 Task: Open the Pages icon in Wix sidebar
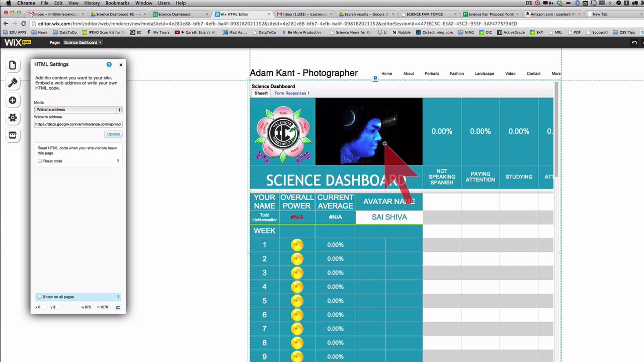pyautogui.click(x=13, y=65)
